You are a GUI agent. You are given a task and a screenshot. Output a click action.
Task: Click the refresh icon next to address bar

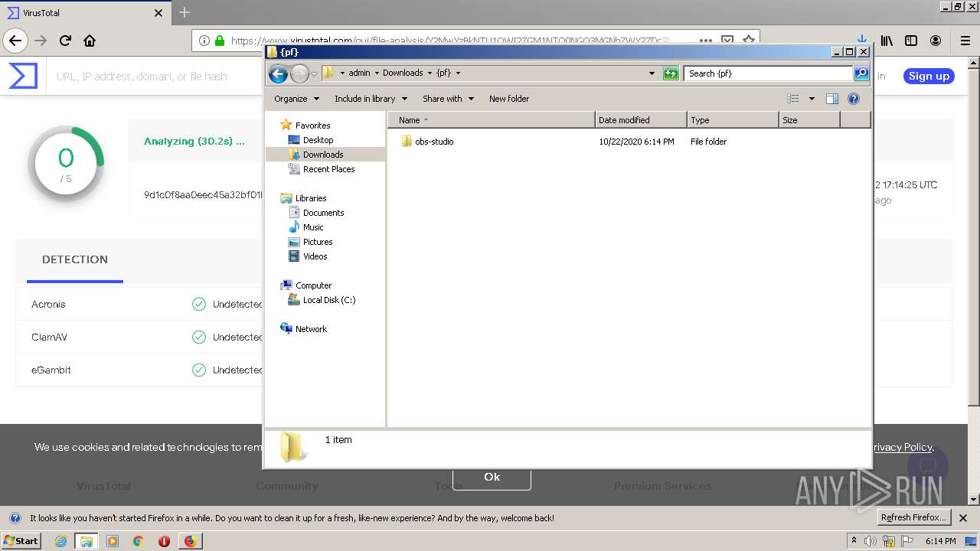[x=671, y=73]
